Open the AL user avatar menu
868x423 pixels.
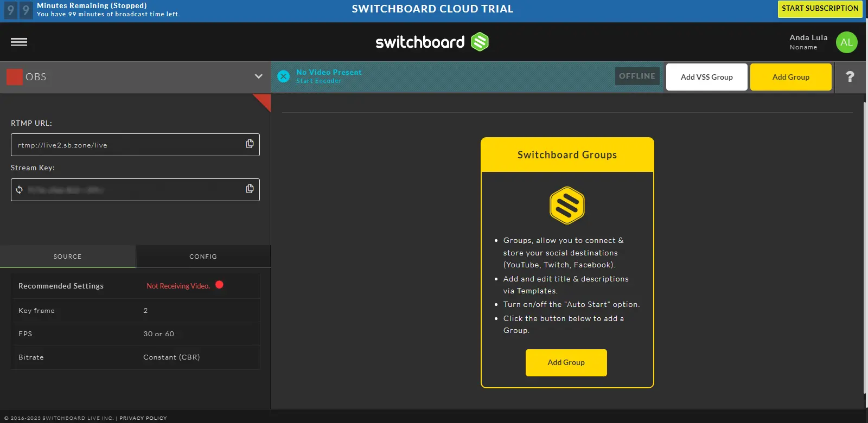point(846,42)
